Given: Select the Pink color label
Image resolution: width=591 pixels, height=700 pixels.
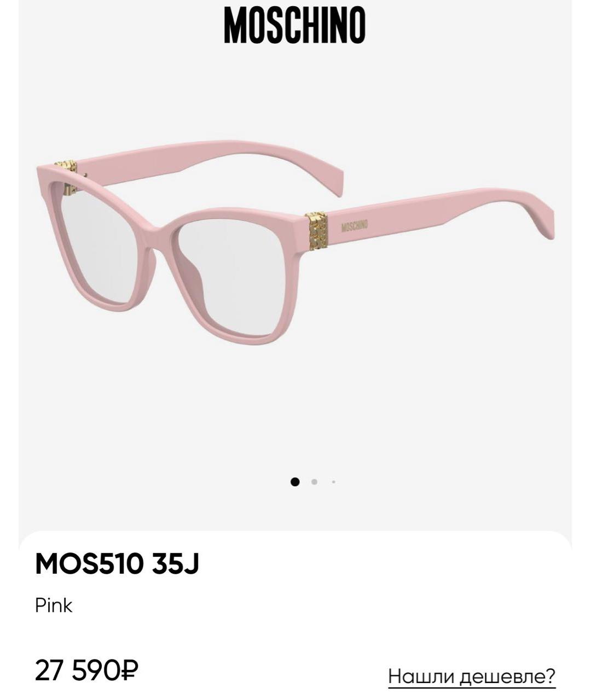Looking at the screenshot, I should click(54, 605).
